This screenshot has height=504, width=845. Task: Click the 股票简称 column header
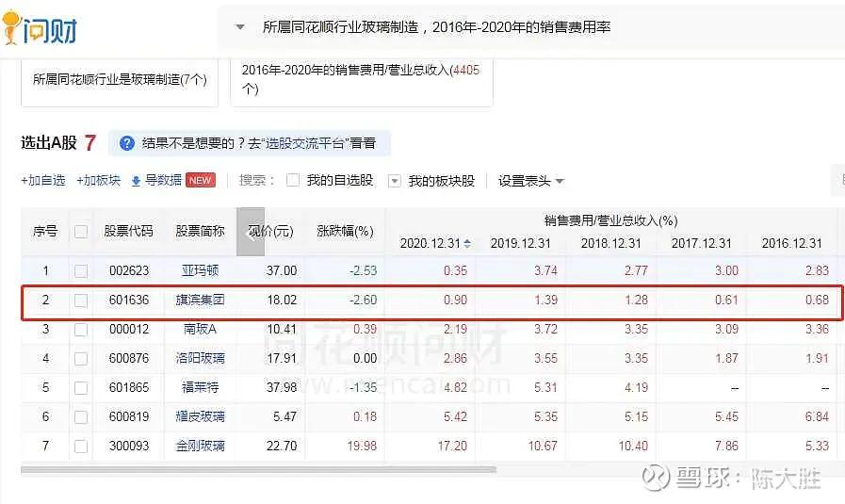click(x=200, y=231)
